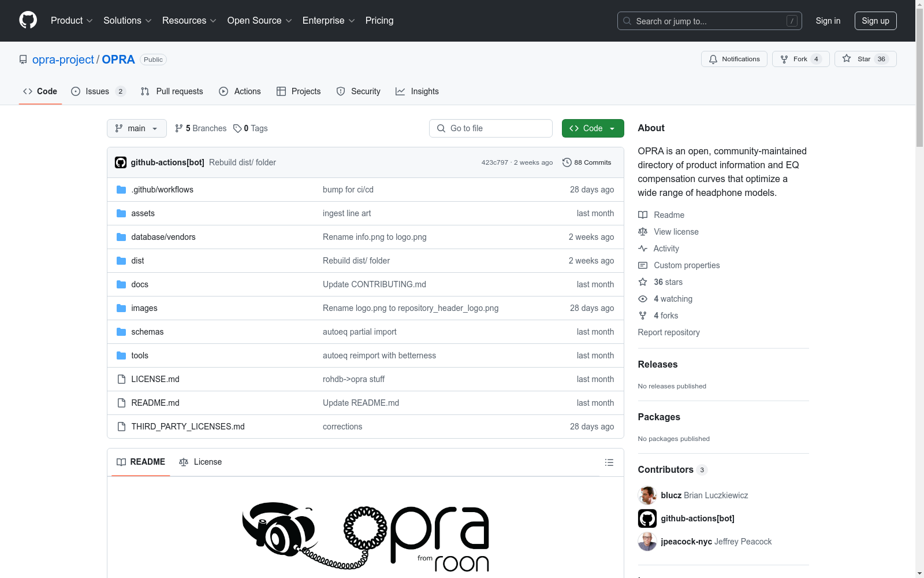The image size is (924, 578).
Task: Open blucz contributor avatar
Action: (x=647, y=495)
